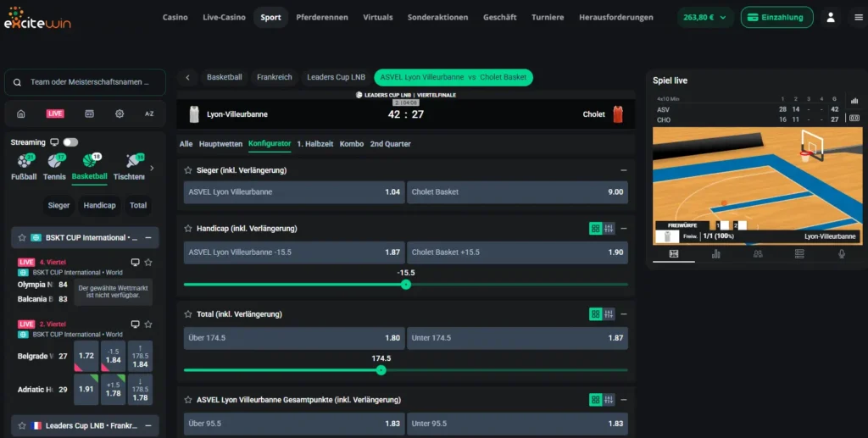Open commentary microphone tab in widget
The height and width of the screenshot is (438, 868).
(842, 254)
